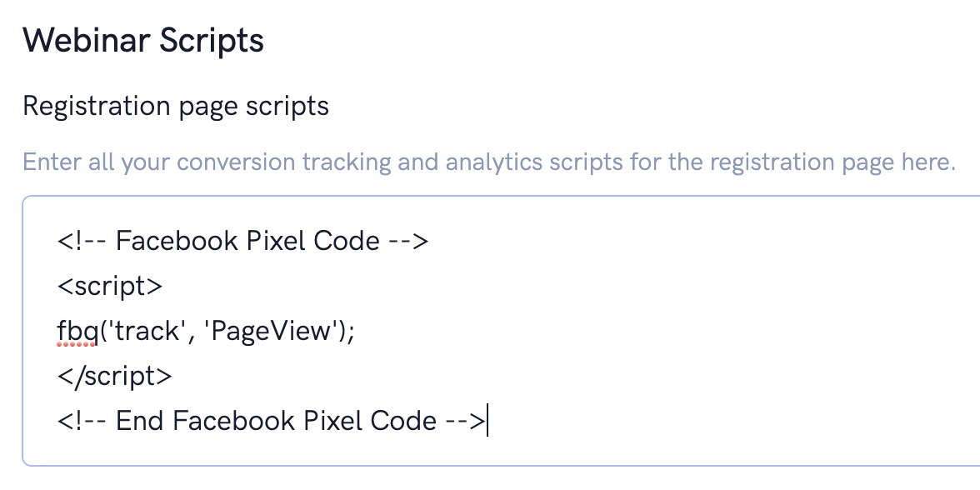Viewport: 980px width, 490px height.
Task: Click the closing </script> tag line
Action: point(114,376)
